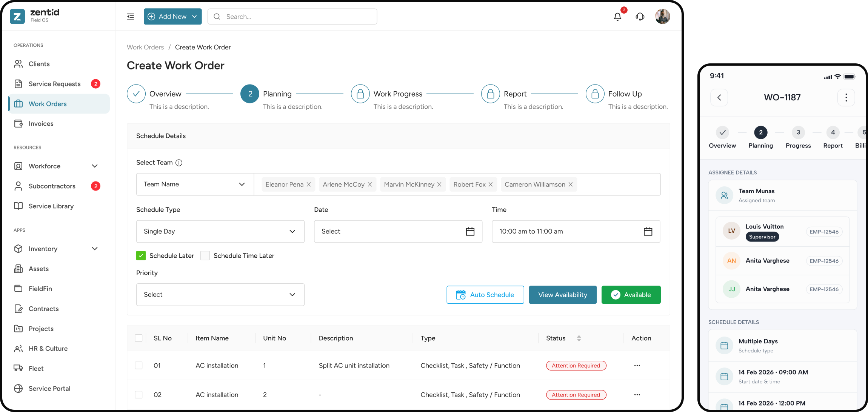
Task: Open support headset icon
Action: click(640, 17)
